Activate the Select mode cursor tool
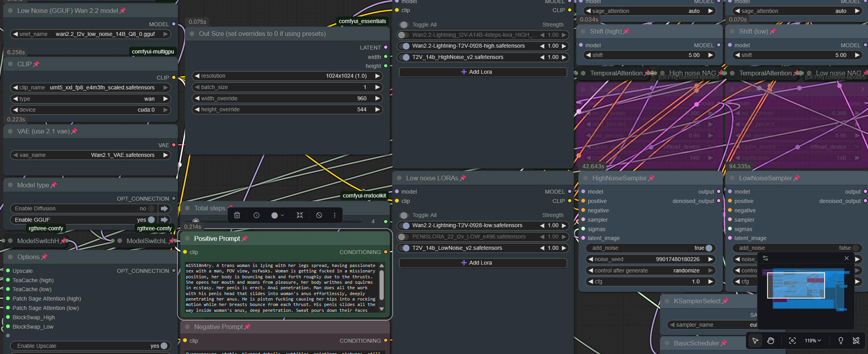The height and width of the screenshot is (354, 868). [x=755, y=341]
